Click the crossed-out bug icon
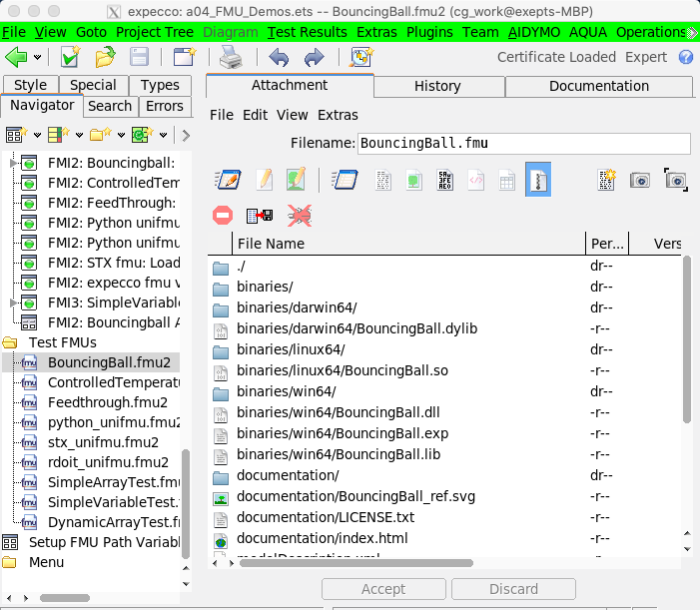Screen dimensions: 700x610 pos(298,214)
